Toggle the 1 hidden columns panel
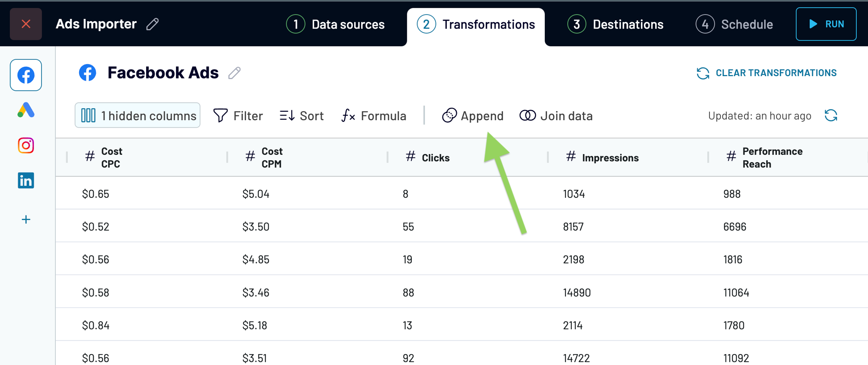Image resolution: width=868 pixels, height=365 pixels. click(x=138, y=115)
